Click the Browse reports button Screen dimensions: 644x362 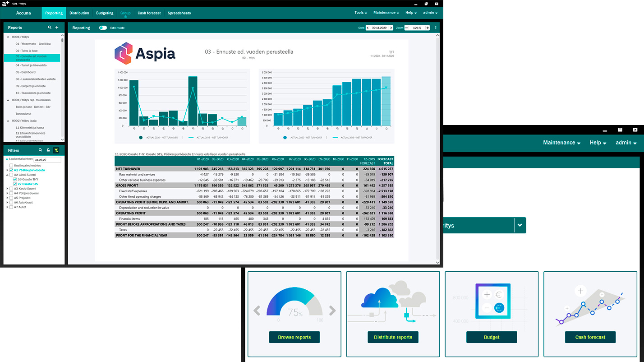pyautogui.click(x=294, y=337)
